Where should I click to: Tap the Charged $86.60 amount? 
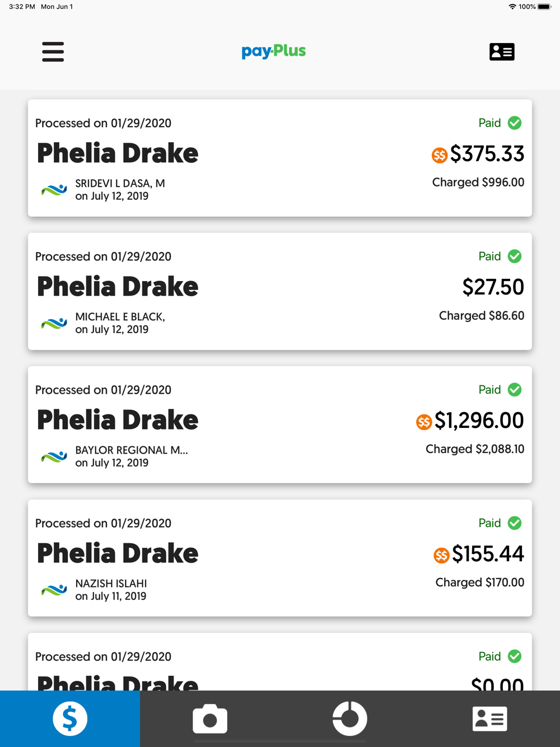pyautogui.click(x=482, y=316)
